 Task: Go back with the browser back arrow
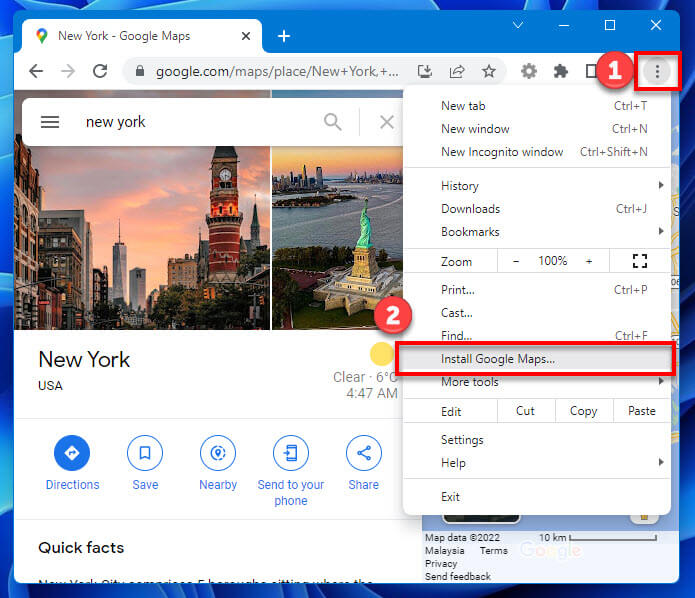pyautogui.click(x=36, y=71)
